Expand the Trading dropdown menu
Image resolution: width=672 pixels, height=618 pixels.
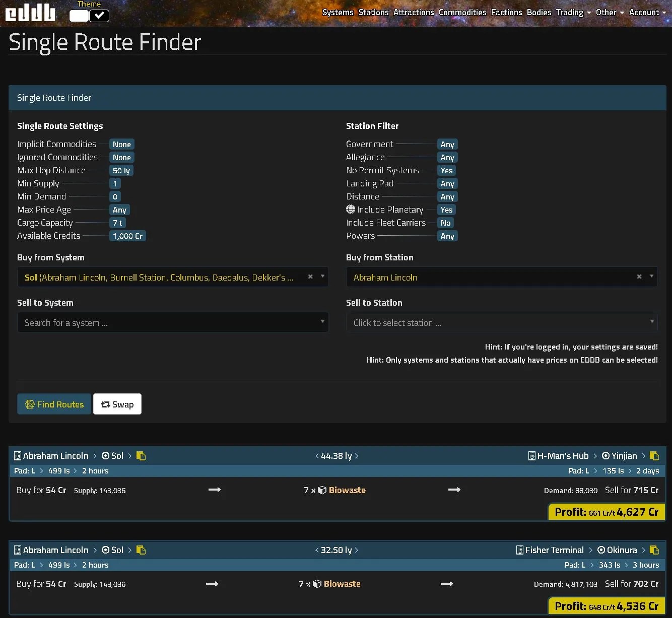coord(573,12)
